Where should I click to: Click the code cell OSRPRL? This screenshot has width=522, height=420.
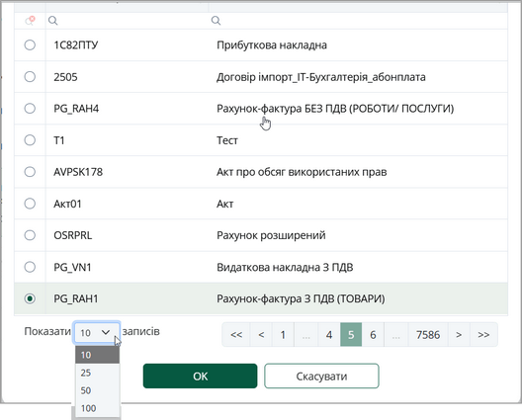[x=127, y=235]
